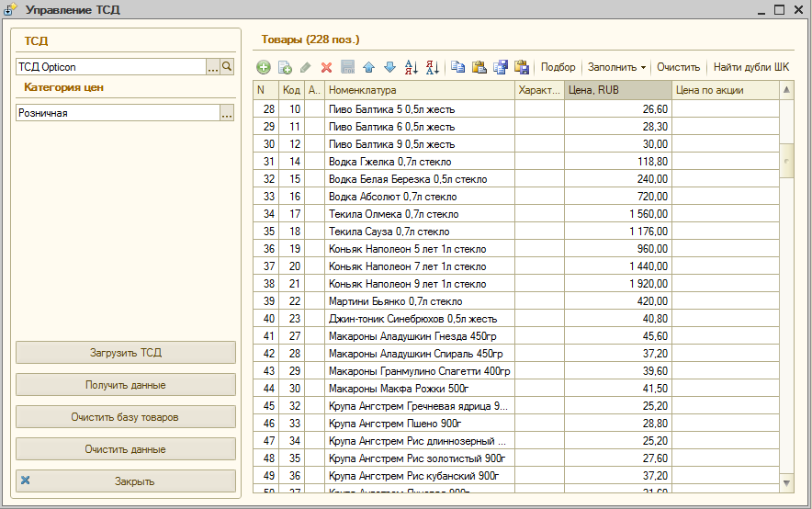Click the paste from clipboard icon
This screenshot has height=509, width=812.
[479, 67]
